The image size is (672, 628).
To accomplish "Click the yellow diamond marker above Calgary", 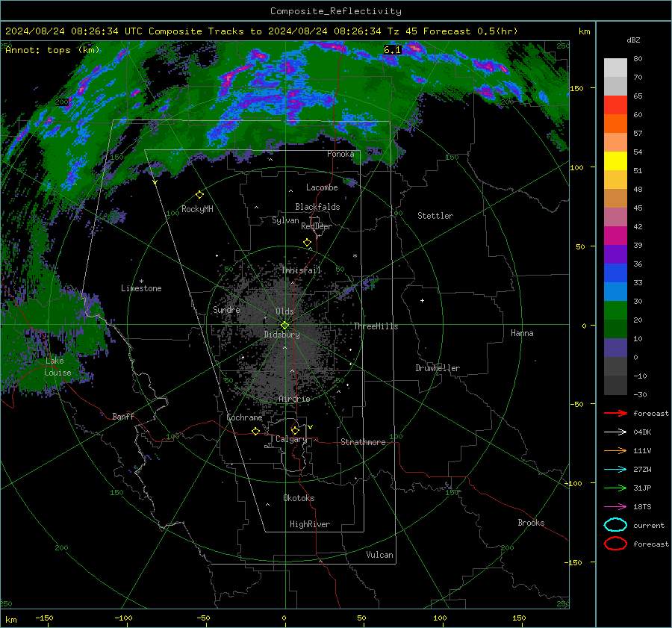I will tap(295, 430).
